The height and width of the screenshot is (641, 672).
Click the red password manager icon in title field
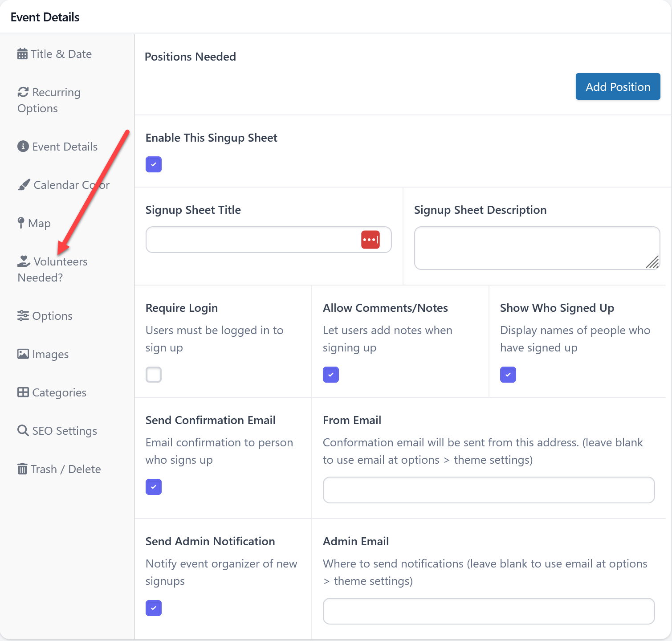point(370,240)
